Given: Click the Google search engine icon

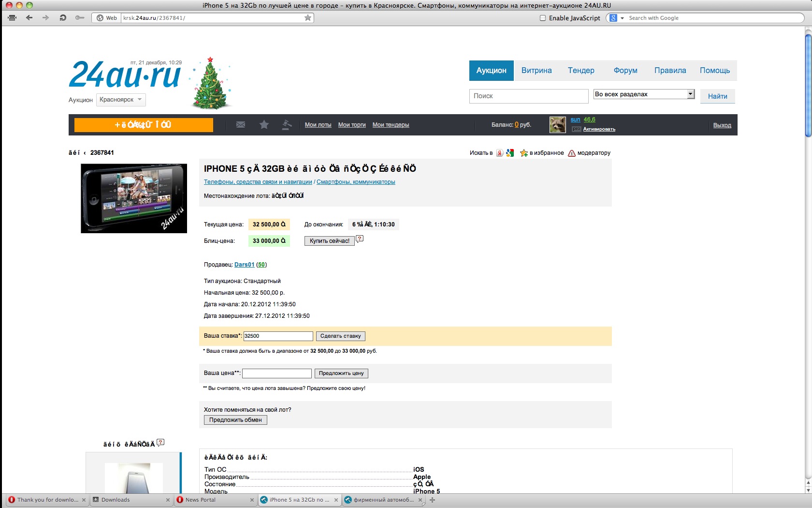Looking at the screenshot, I should 613,18.
